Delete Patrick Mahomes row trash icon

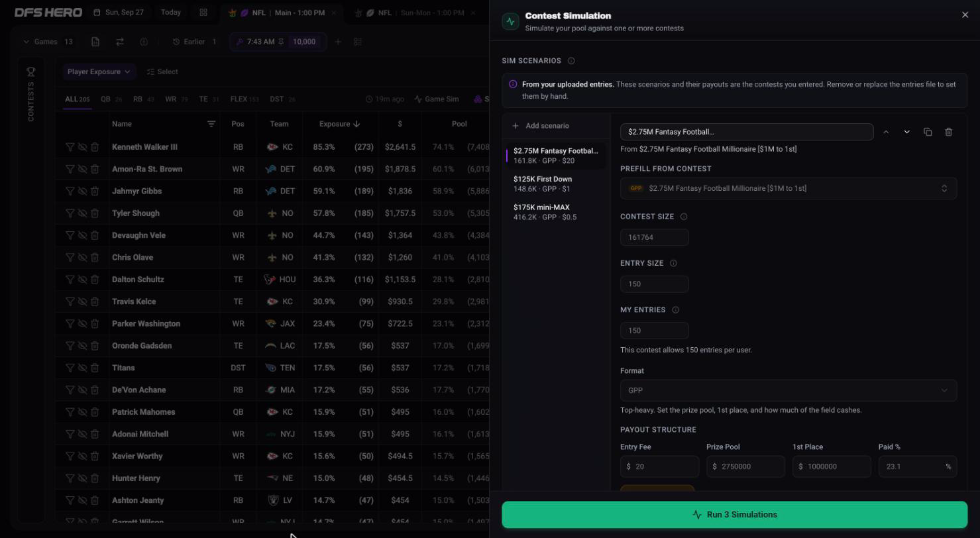pyautogui.click(x=95, y=412)
